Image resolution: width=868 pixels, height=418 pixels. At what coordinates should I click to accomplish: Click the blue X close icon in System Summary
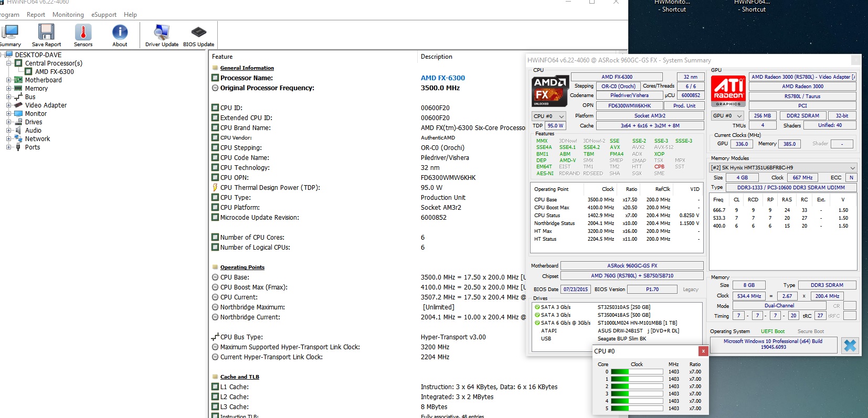(x=850, y=345)
